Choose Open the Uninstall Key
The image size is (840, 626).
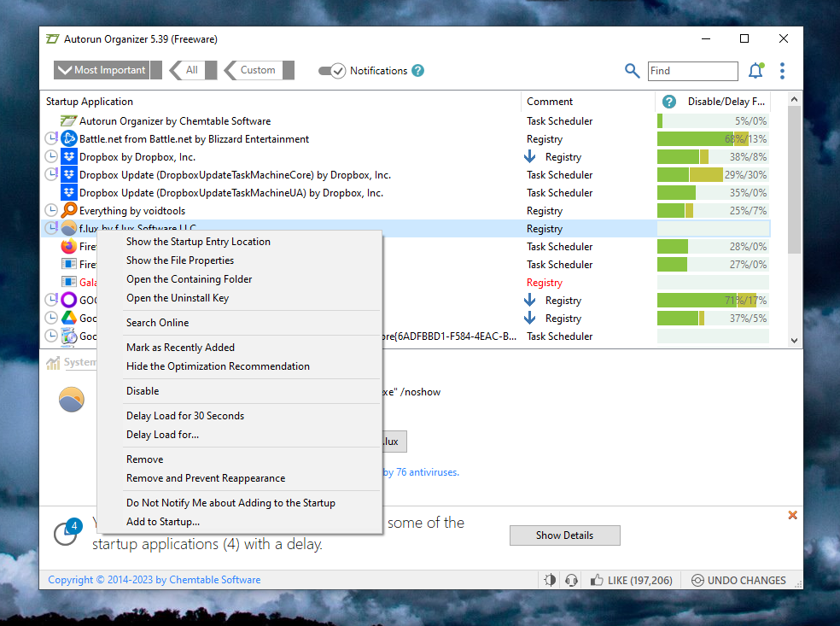(178, 298)
